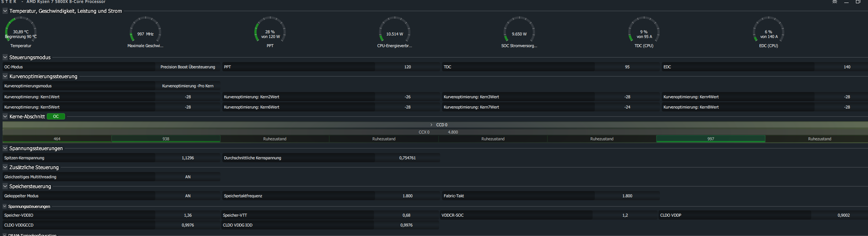Click the EDC value 140

841,67
